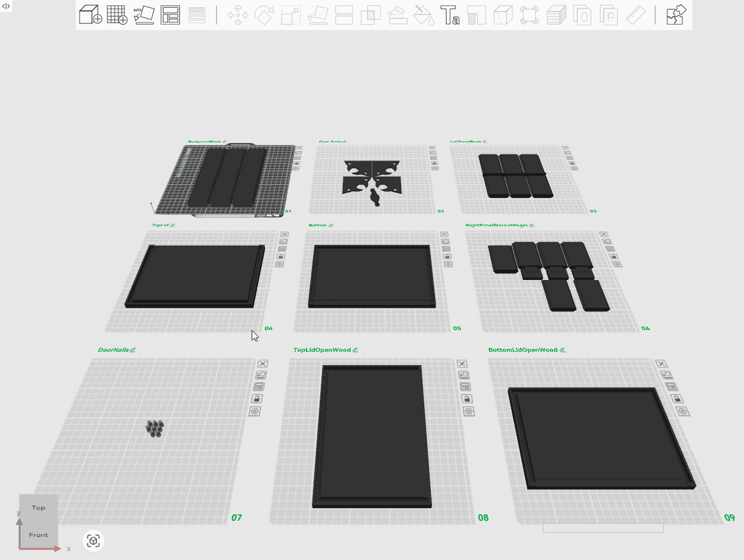Remove plate 06 using its X icon
Image resolution: width=744 pixels, height=560 pixels.
pos(605,234)
